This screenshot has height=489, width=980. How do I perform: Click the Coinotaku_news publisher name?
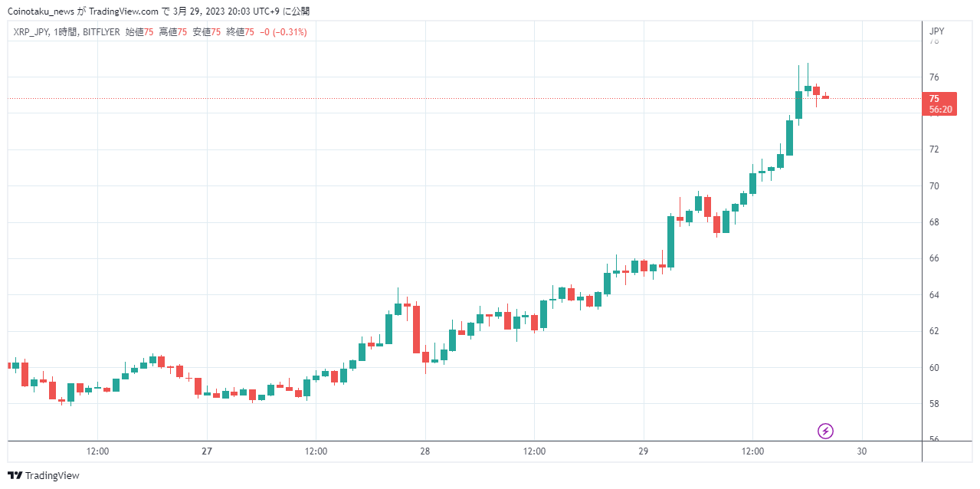41,11
